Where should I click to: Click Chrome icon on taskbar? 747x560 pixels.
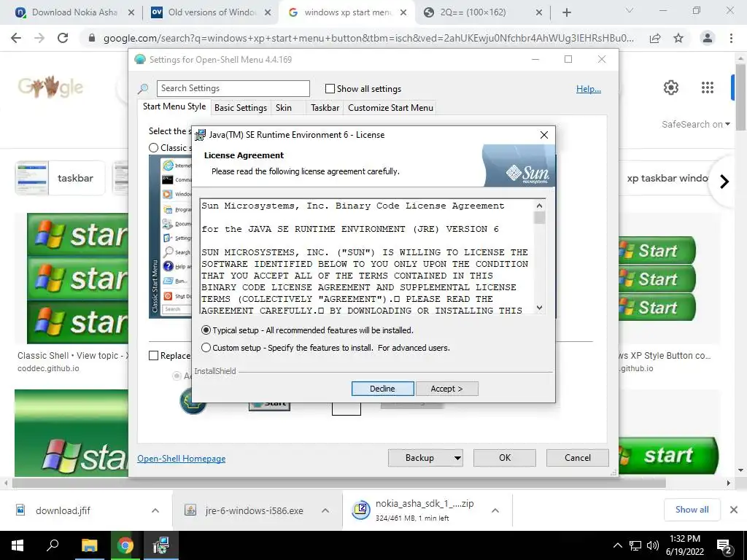(125, 545)
